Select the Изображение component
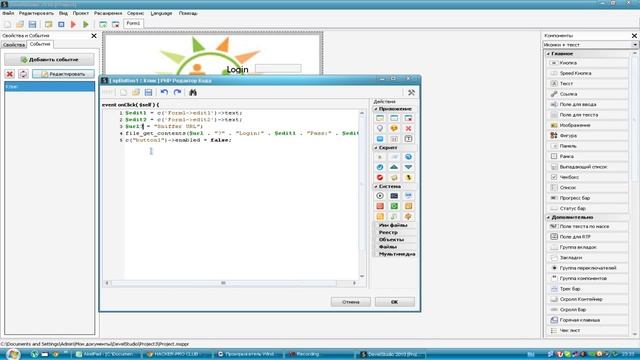640x360 pixels. point(587,125)
